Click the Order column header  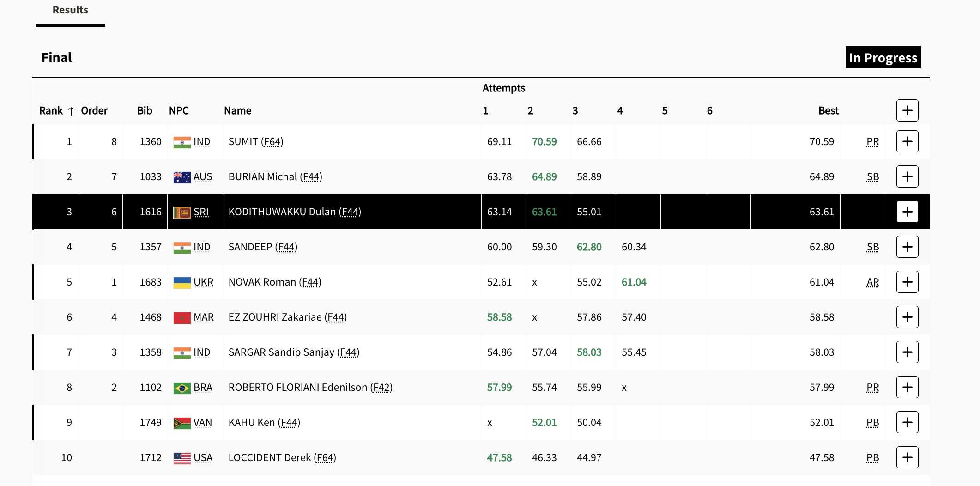[94, 111]
